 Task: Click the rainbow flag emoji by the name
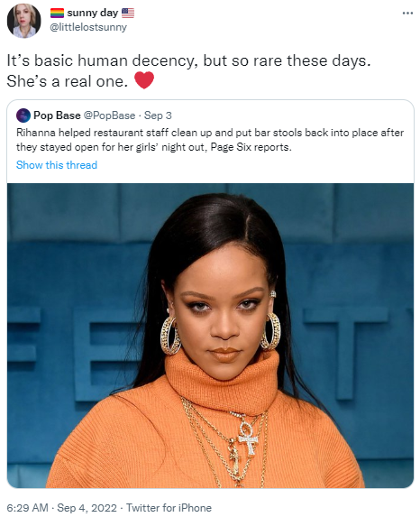(57, 13)
